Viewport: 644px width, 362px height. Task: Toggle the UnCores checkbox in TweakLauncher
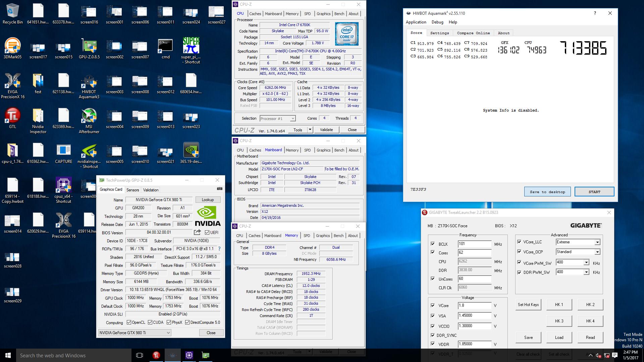pos(433,279)
